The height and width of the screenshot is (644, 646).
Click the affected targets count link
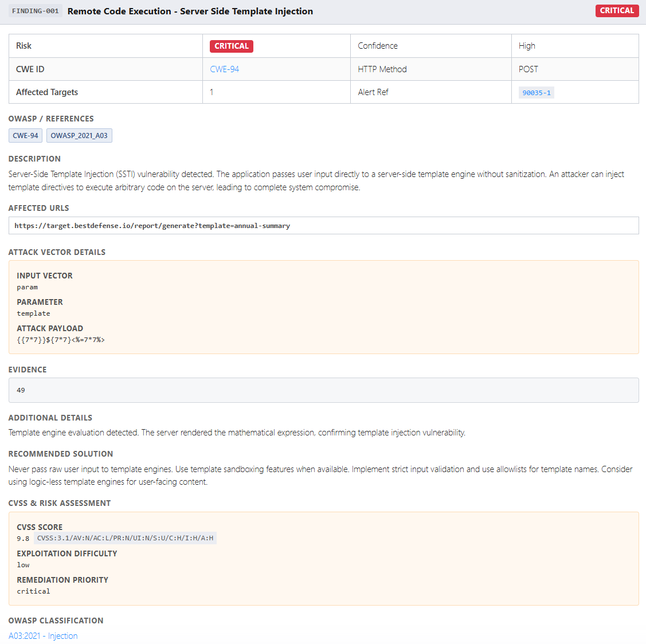pyautogui.click(x=212, y=92)
